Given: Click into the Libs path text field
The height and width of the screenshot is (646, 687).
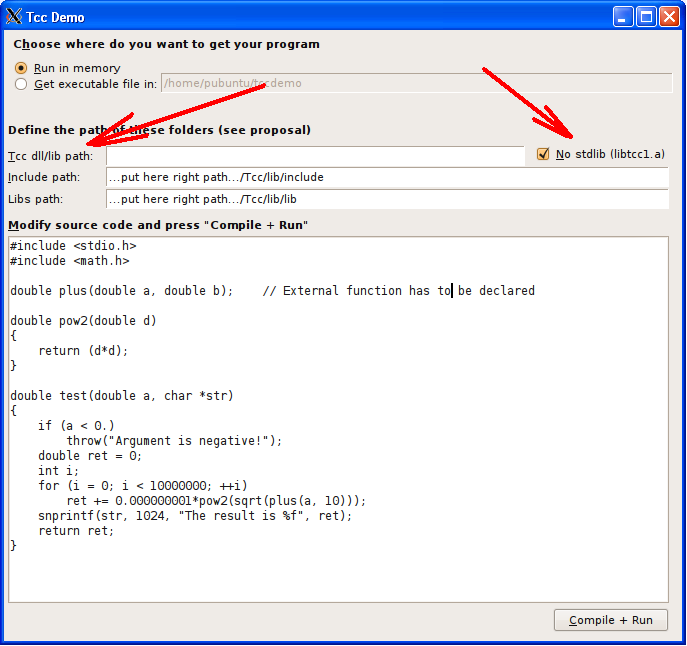Looking at the screenshot, I should pos(386,199).
